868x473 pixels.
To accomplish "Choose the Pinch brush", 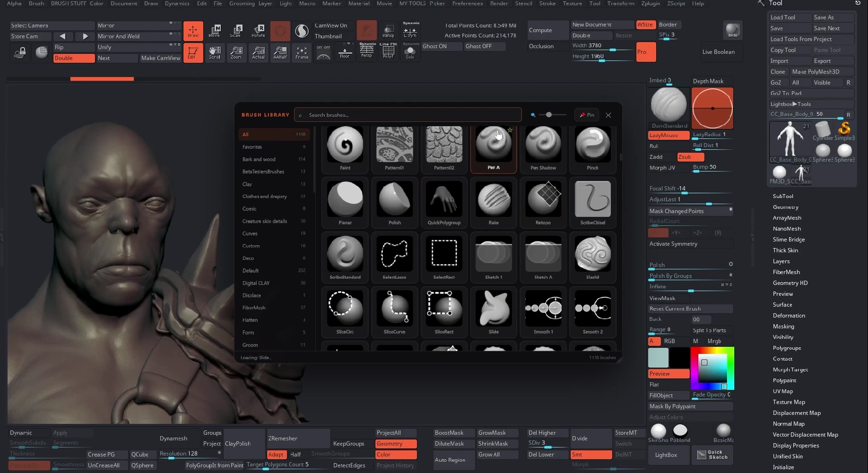I will [x=592, y=149].
